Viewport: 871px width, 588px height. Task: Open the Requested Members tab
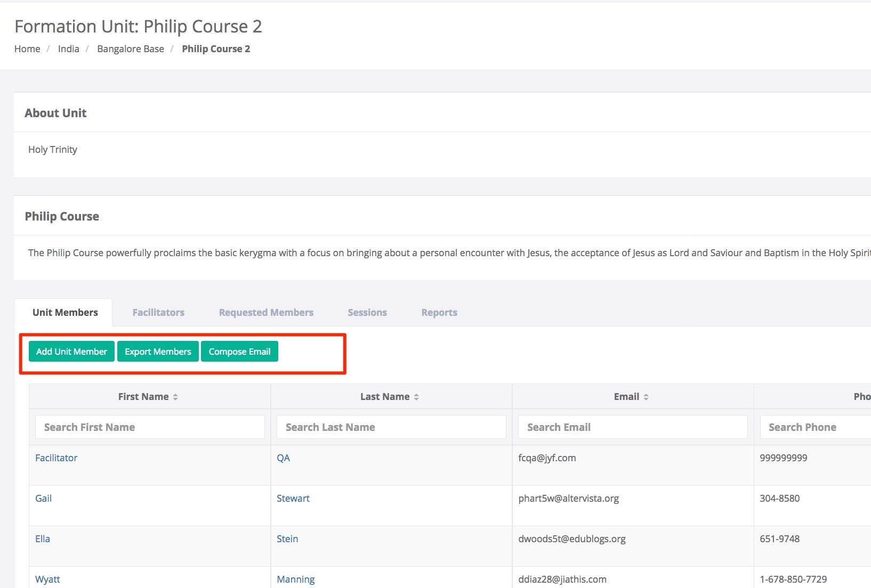[266, 313]
